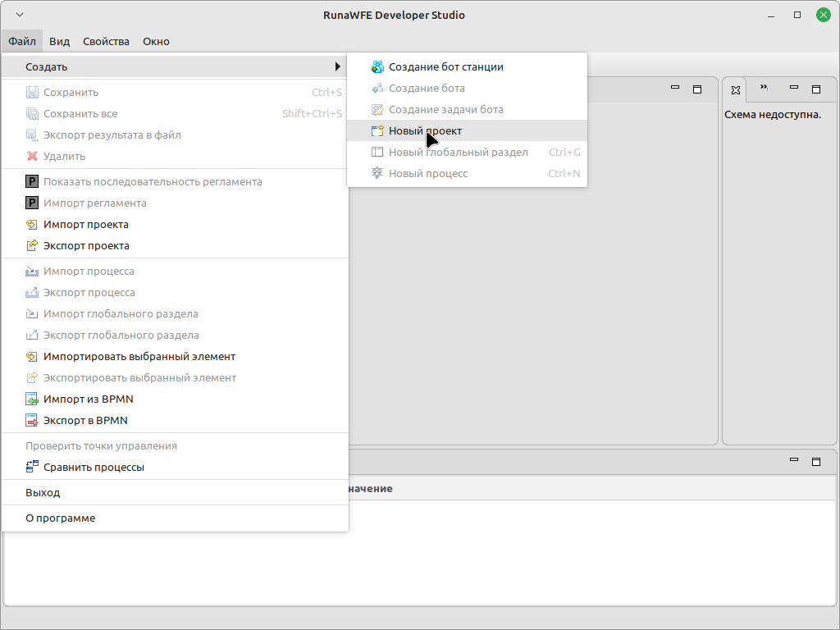
Task: Show hidden tabs chevron in schema panel
Action: [x=764, y=87]
